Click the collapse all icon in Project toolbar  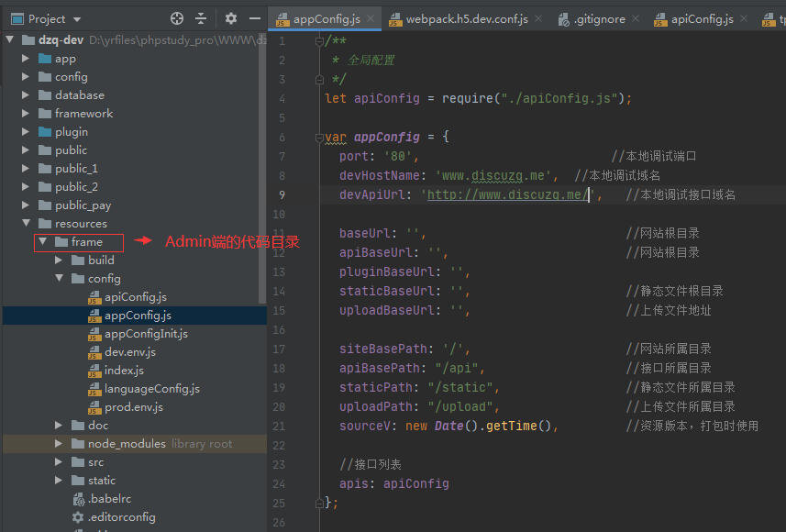(201, 19)
